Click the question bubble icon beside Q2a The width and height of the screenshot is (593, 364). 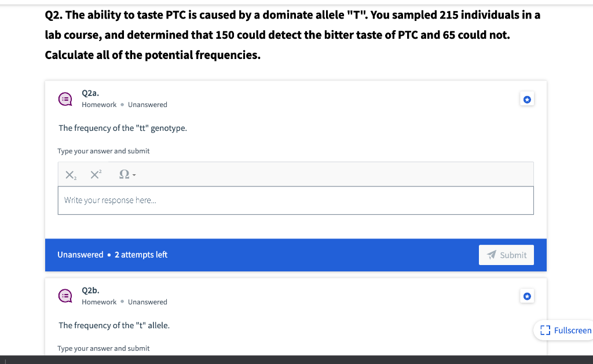pyautogui.click(x=65, y=98)
